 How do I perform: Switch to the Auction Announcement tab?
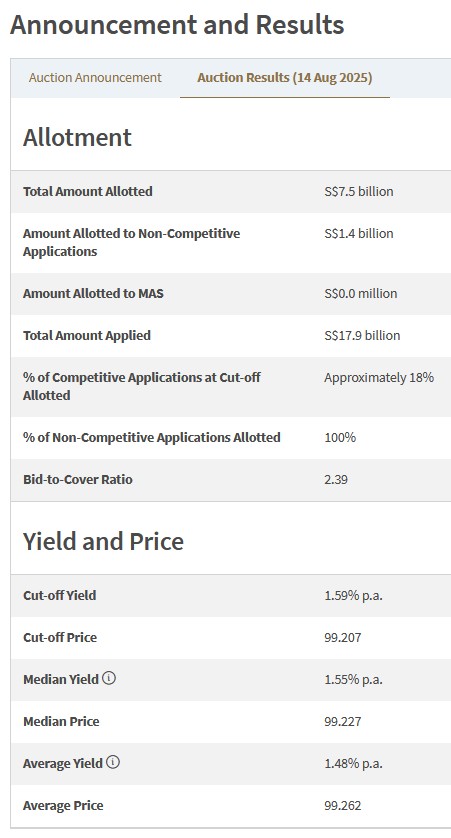(95, 77)
